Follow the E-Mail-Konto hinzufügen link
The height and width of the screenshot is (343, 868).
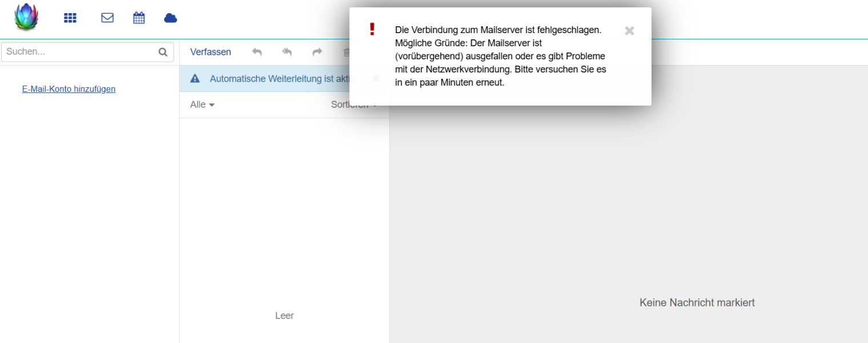(69, 89)
